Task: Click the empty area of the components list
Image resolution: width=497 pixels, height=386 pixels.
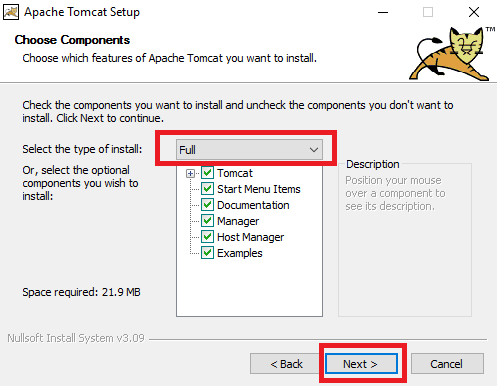Action: tap(249, 287)
